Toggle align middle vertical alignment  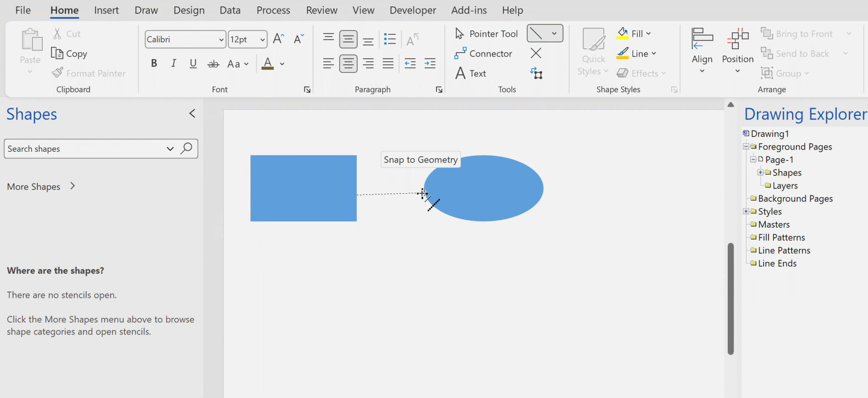tap(348, 39)
